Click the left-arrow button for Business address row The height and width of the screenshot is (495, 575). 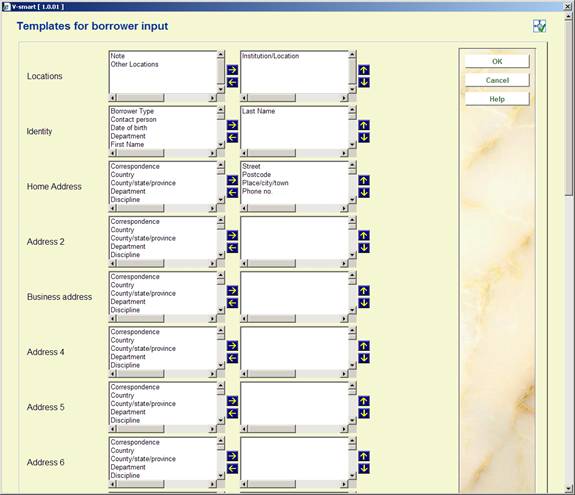coord(232,303)
